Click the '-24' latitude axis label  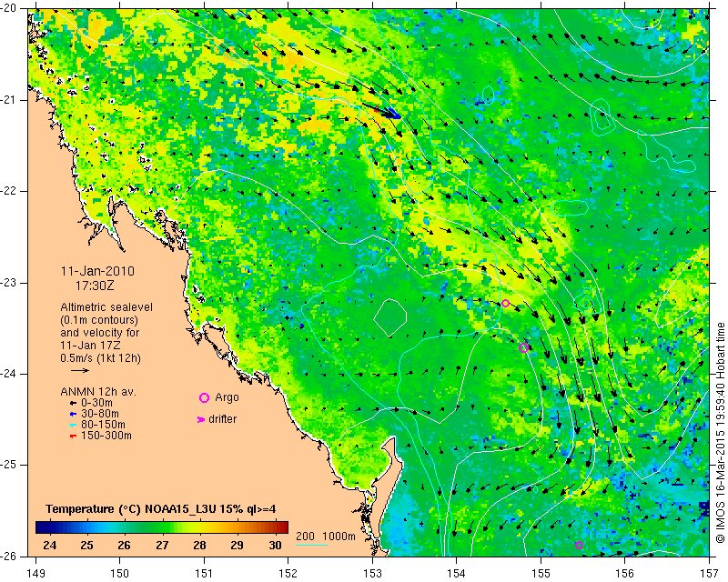pos(8,374)
